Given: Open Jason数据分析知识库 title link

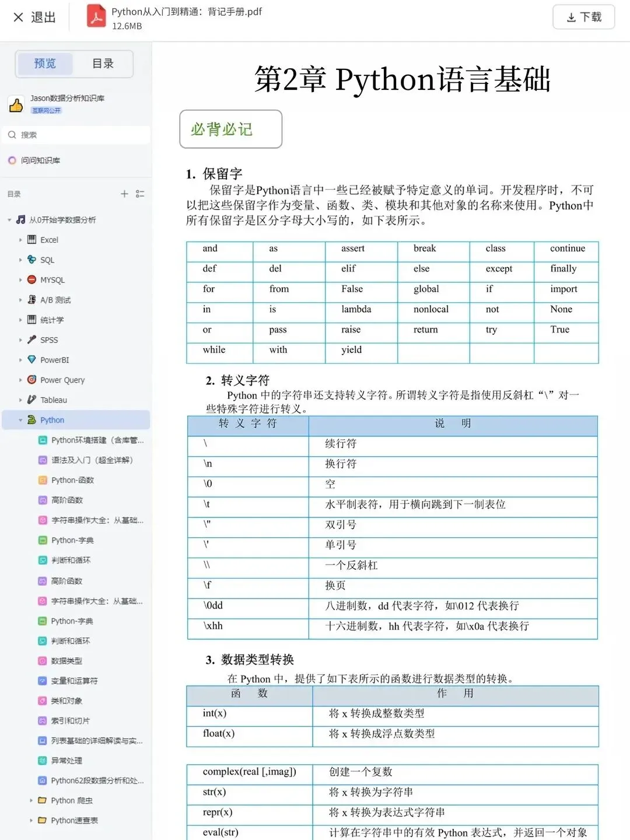Looking at the screenshot, I should 67,98.
